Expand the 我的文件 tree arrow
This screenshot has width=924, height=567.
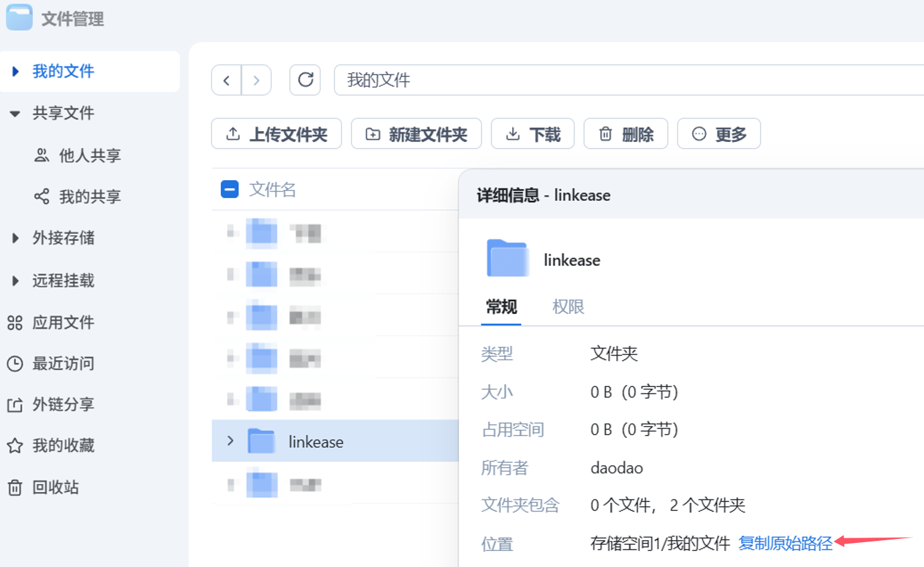[x=15, y=71]
